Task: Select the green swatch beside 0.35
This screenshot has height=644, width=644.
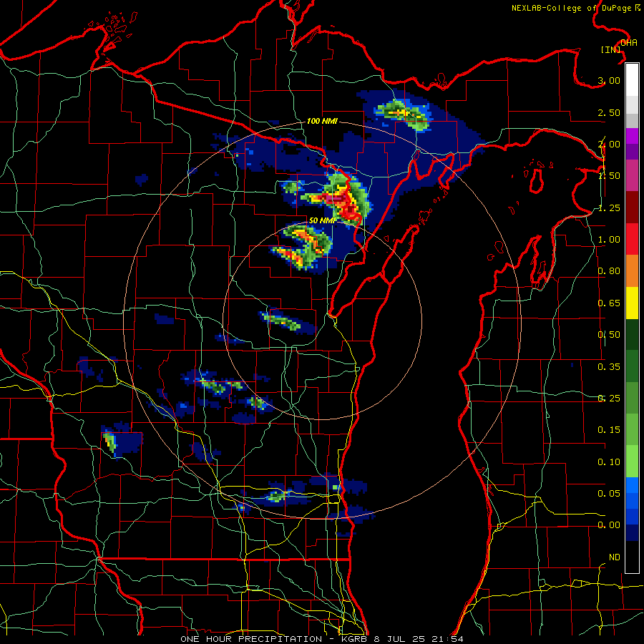Action: (x=632, y=366)
